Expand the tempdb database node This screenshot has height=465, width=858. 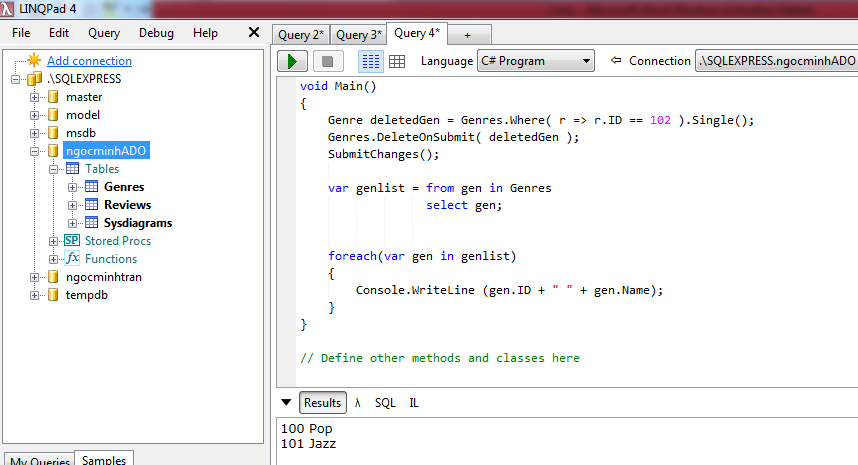(x=34, y=295)
